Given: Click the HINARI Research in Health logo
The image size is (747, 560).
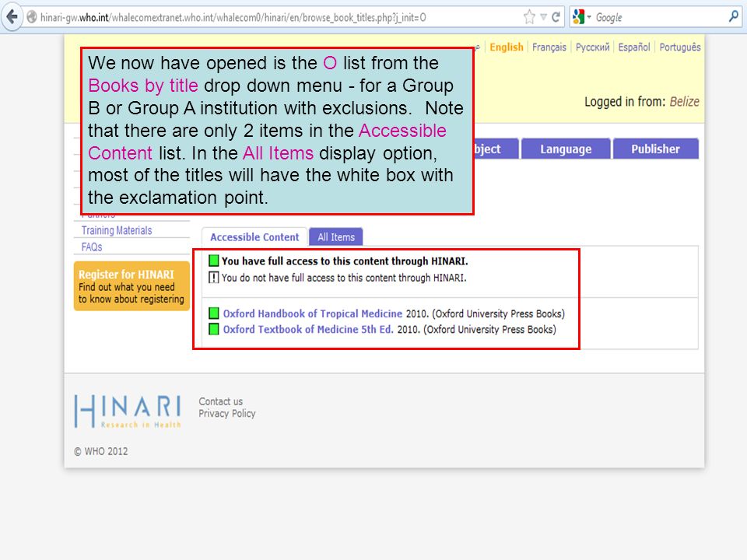Looking at the screenshot, I should [x=128, y=411].
